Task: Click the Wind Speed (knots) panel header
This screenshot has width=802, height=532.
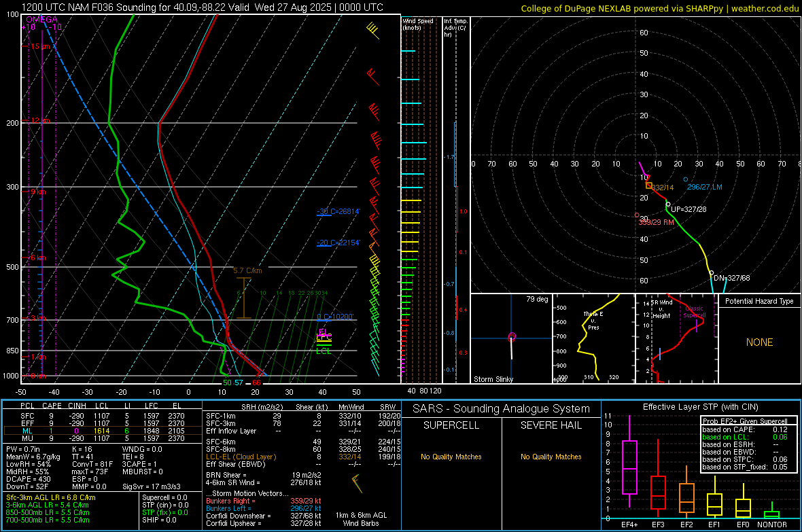Action: 418,24
